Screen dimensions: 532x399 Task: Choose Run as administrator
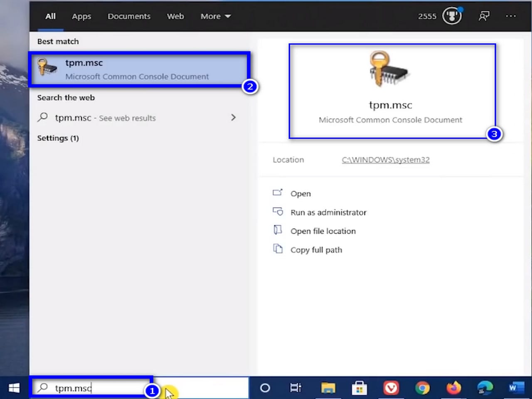coord(328,212)
